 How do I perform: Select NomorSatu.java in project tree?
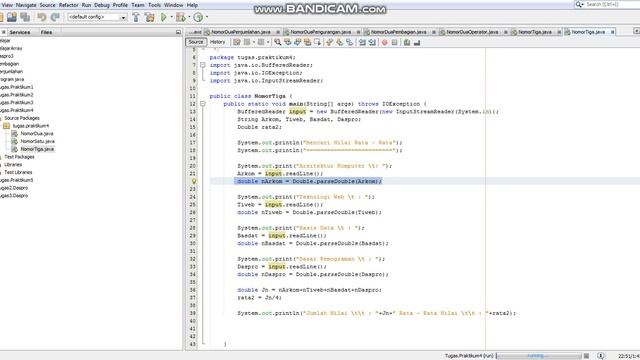pos(38,141)
